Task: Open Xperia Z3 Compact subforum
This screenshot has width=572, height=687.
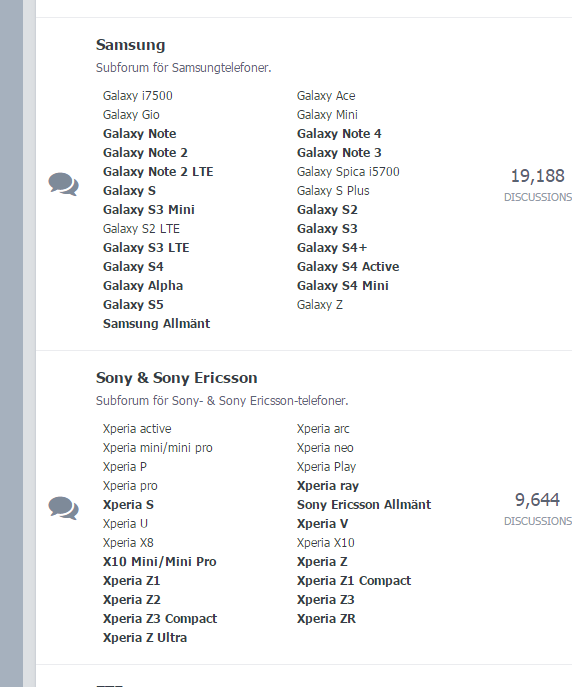Action: (160, 619)
